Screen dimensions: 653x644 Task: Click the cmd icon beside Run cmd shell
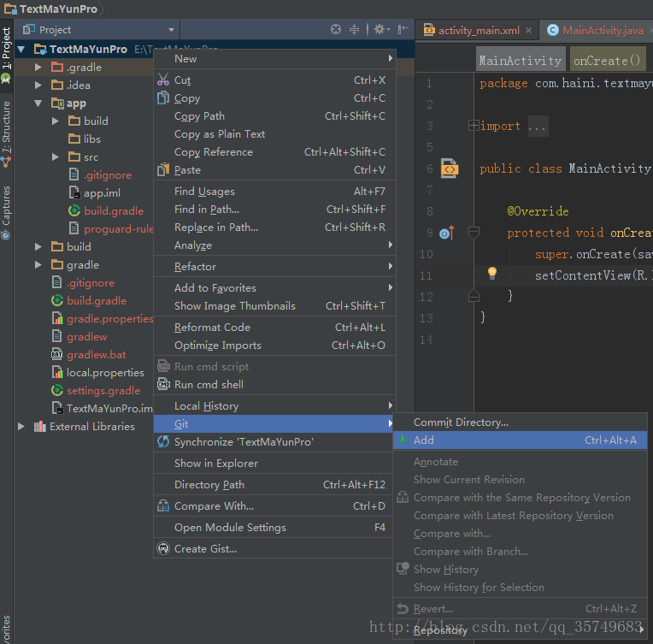[163, 384]
